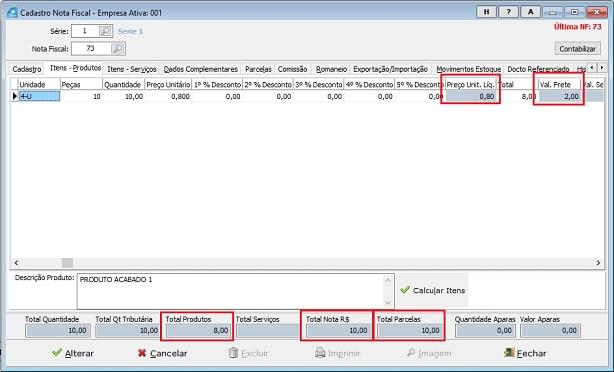Click the row indicator arrow of first row

(x=14, y=96)
